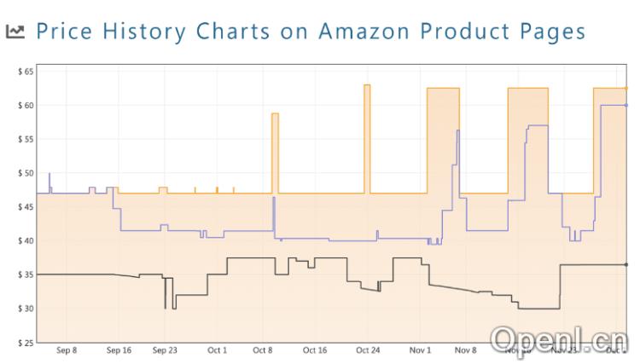Select the Oct 1 date label
The width and height of the screenshot is (640, 364).
click(217, 350)
